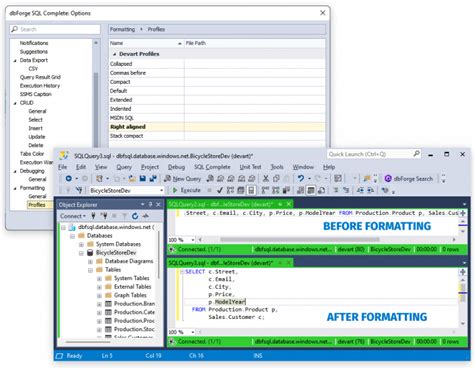Screen dimensions: 474x370
Task: Open the Tools menu
Action: tap(277, 167)
